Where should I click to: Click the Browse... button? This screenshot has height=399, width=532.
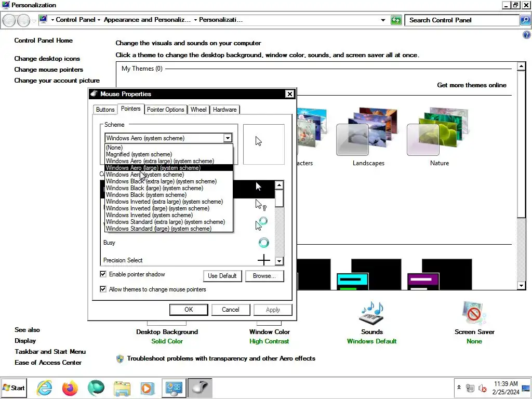coord(264,276)
